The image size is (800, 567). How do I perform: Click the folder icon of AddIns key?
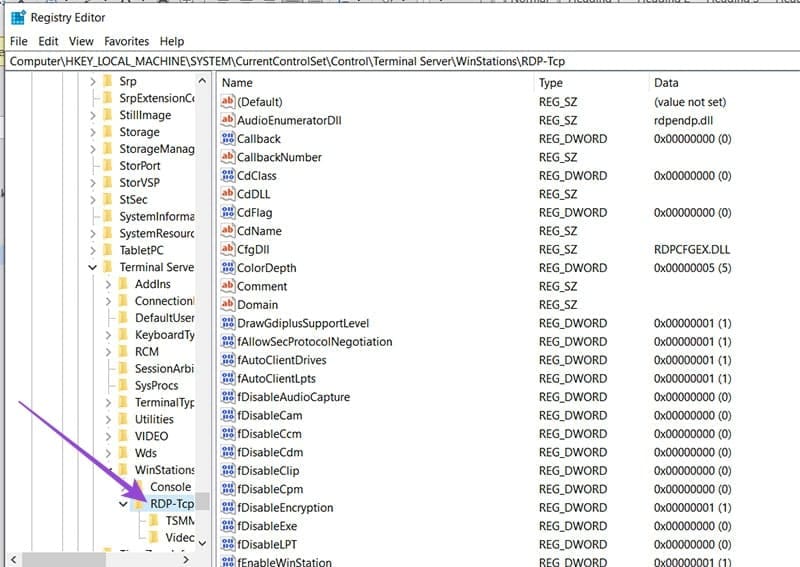click(123, 283)
